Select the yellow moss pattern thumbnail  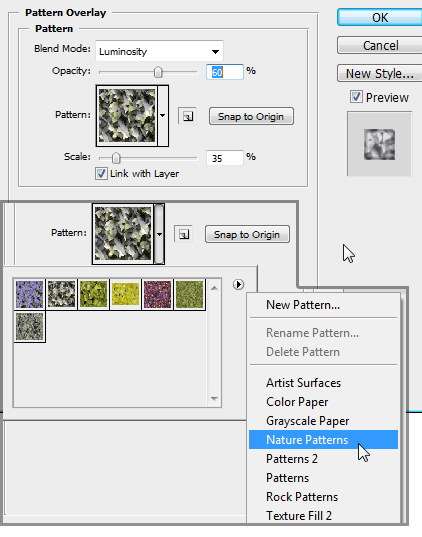(126, 294)
